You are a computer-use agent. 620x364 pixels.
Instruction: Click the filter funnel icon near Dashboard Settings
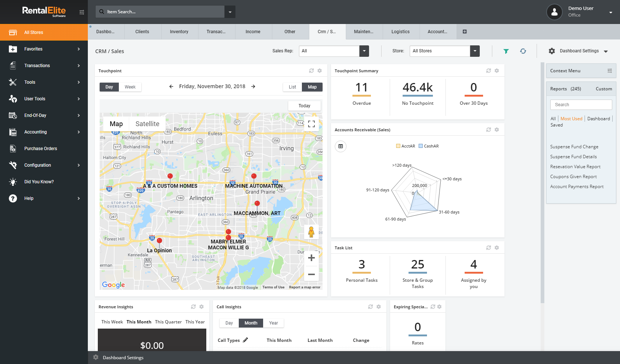click(506, 51)
